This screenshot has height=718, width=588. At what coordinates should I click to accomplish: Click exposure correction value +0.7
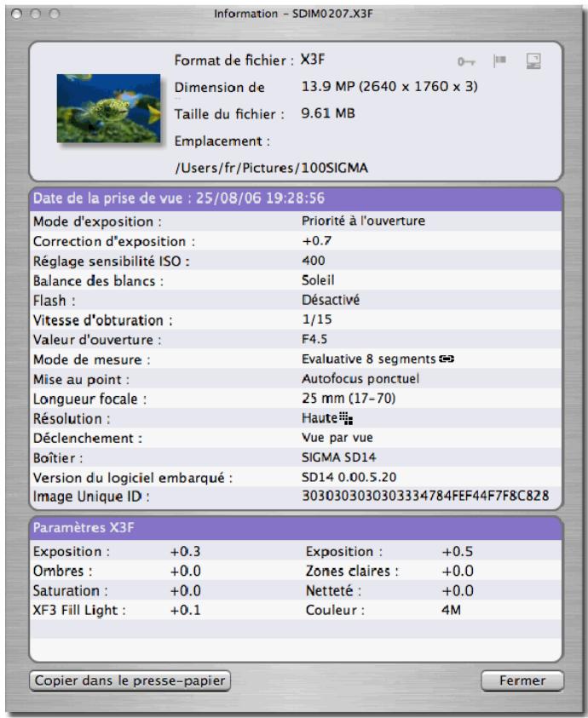317,240
